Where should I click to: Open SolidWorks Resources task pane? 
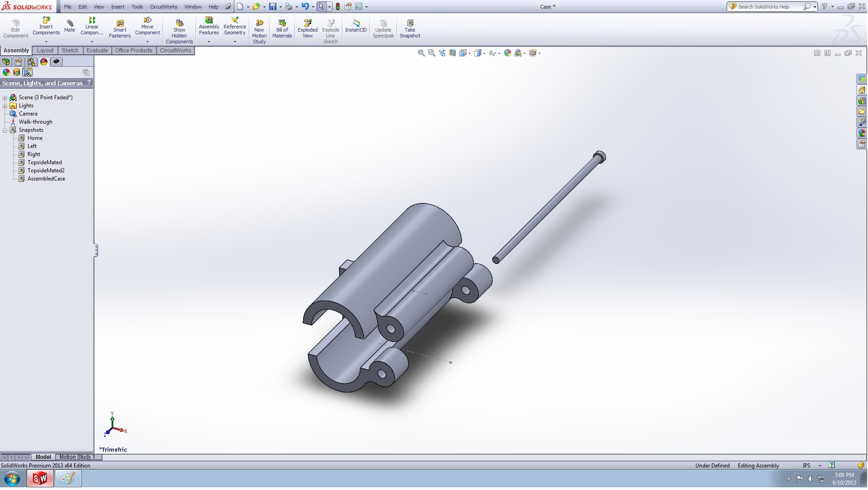click(x=862, y=90)
